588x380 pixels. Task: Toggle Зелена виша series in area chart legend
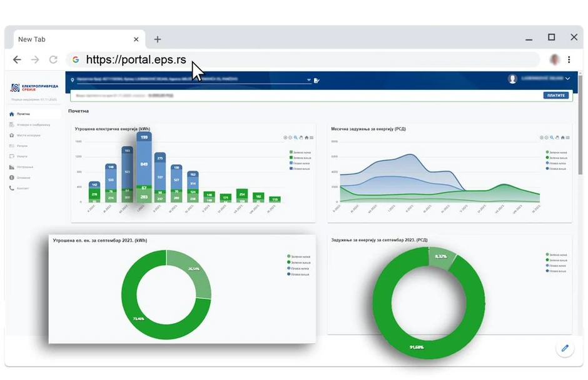[557, 157]
